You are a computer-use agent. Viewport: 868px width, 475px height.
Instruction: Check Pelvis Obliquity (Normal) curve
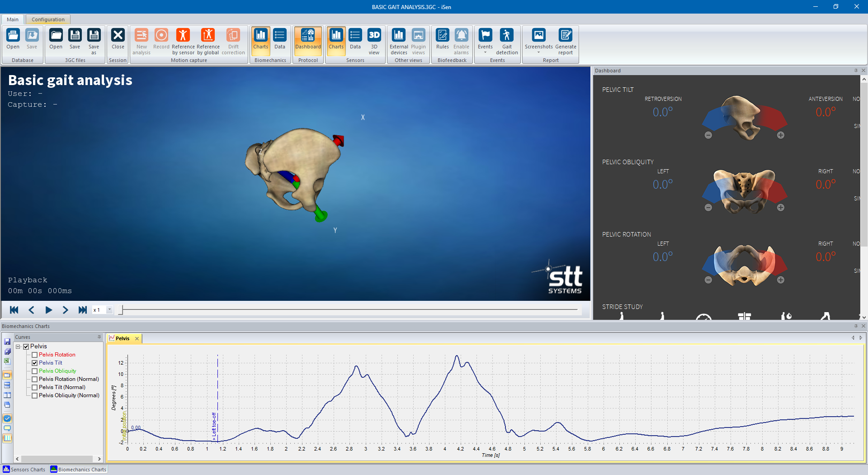35,395
